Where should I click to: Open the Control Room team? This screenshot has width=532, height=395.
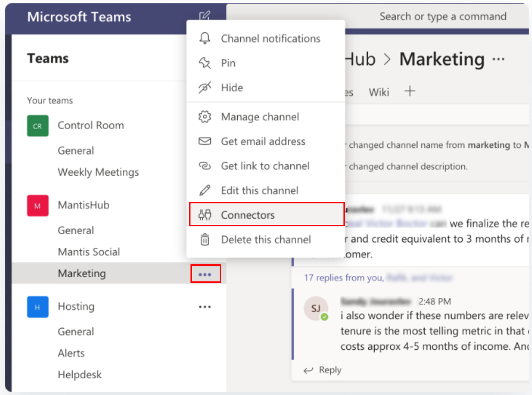91,125
